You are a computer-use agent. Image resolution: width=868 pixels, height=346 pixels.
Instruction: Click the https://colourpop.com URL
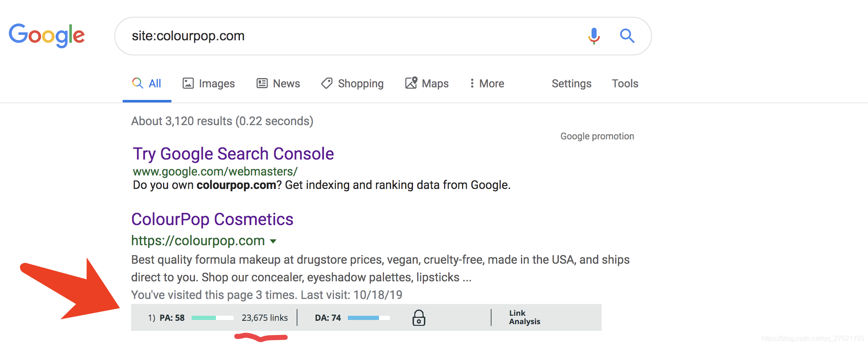198,241
